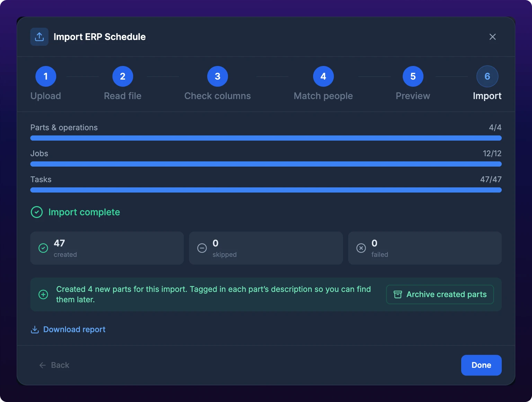Jump to step 3 Check columns
The height and width of the screenshot is (402, 532).
[218, 83]
